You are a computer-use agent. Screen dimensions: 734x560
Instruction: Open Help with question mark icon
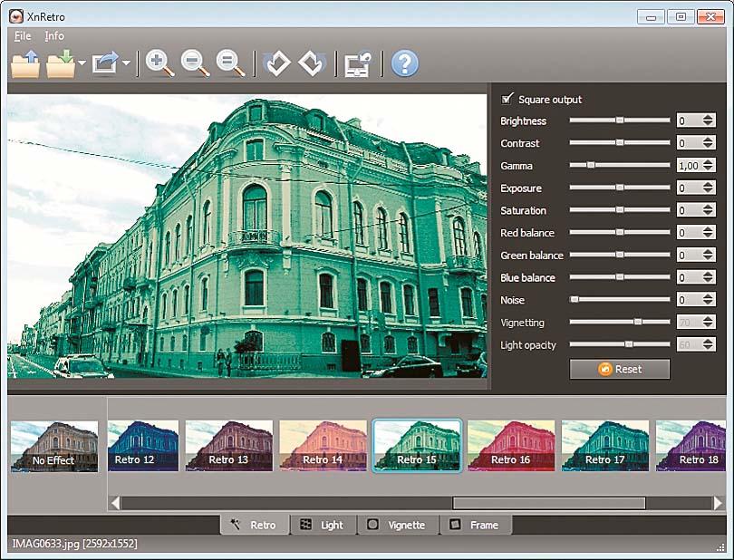point(404,63)
